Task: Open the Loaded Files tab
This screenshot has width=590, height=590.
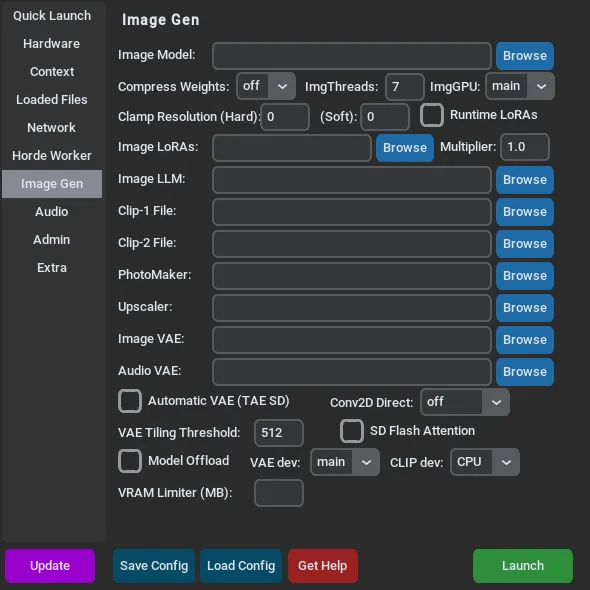Action: [x=52, y=100]
